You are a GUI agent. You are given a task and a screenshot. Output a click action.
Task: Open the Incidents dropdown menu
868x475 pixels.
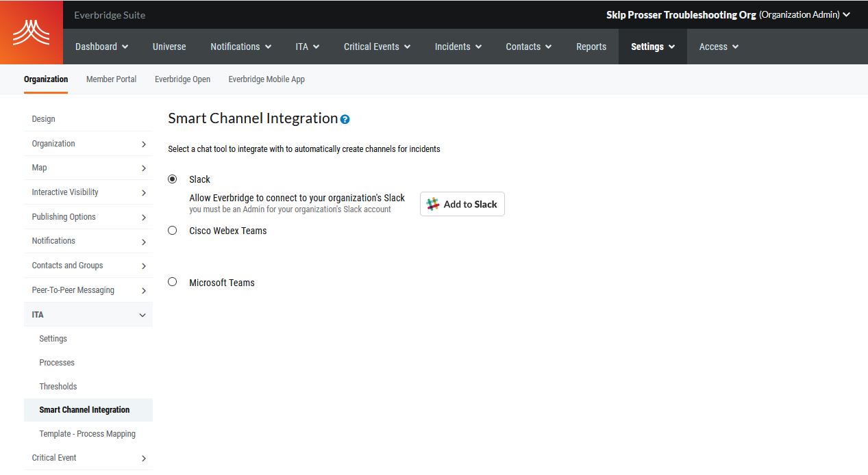458,47
